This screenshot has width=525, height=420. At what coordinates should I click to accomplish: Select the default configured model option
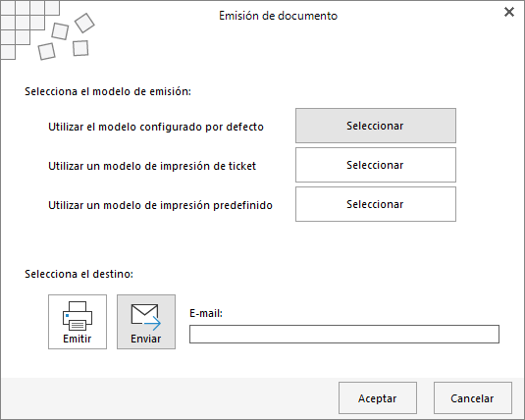coord(375,126)
